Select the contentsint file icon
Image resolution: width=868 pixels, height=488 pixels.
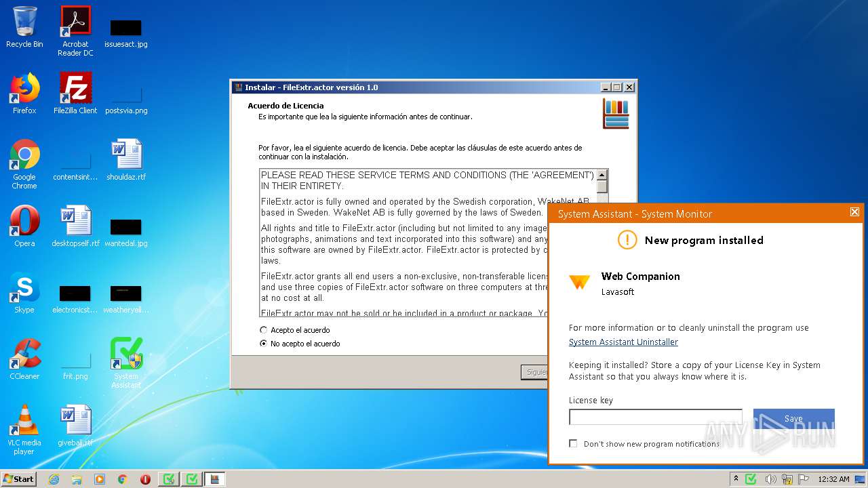click(x=75, y=168)
